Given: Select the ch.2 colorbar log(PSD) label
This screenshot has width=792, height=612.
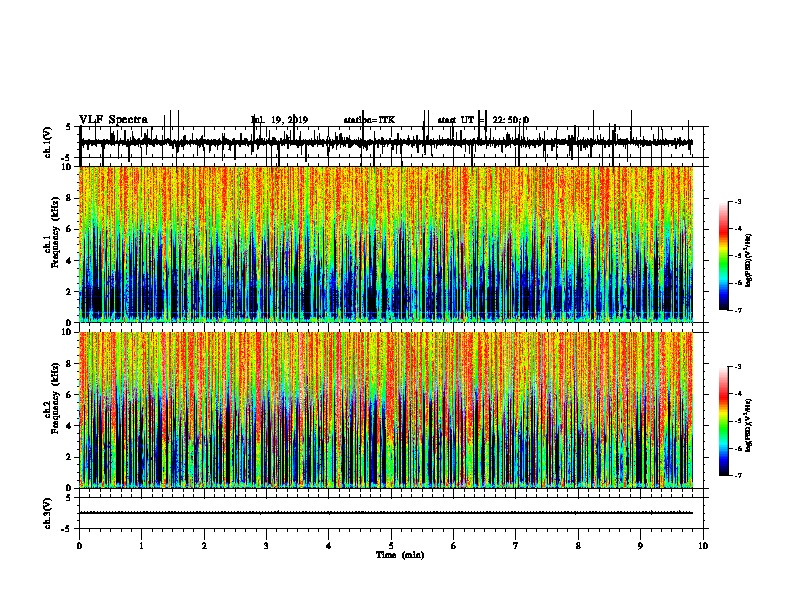Looking at the screenshot, I should pos(748,426).
